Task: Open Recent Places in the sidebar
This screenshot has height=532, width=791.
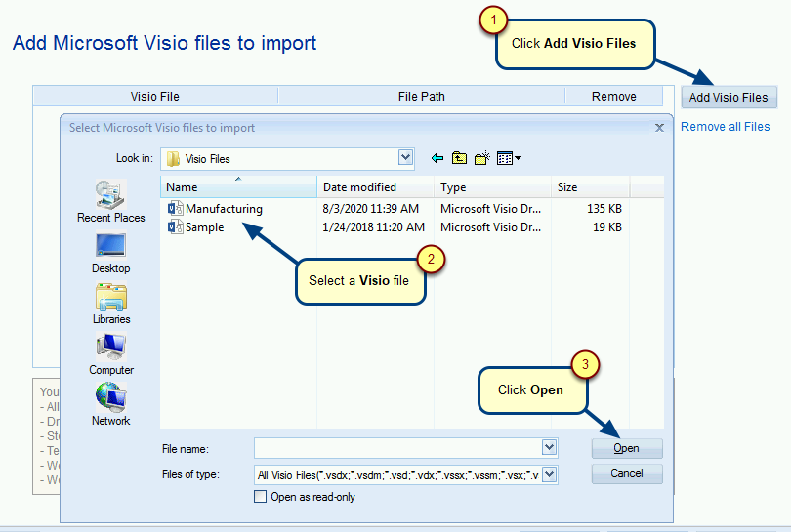Action: pos(111,202)
